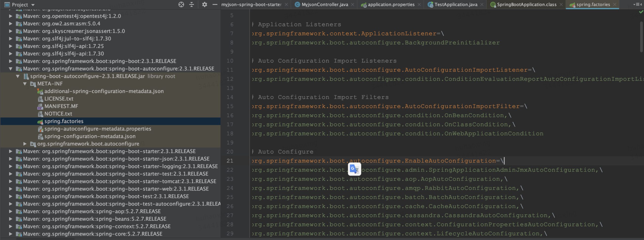This screenshot has width=644, height=240.
Task: Click the Project panel header icon
Action: click(x=7, y=4)
